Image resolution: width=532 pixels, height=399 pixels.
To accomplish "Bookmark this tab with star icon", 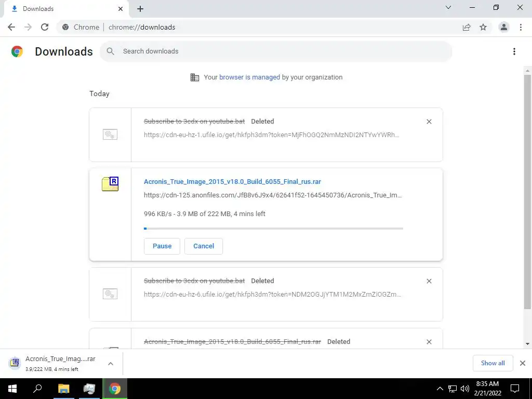I will pos(483,27).
